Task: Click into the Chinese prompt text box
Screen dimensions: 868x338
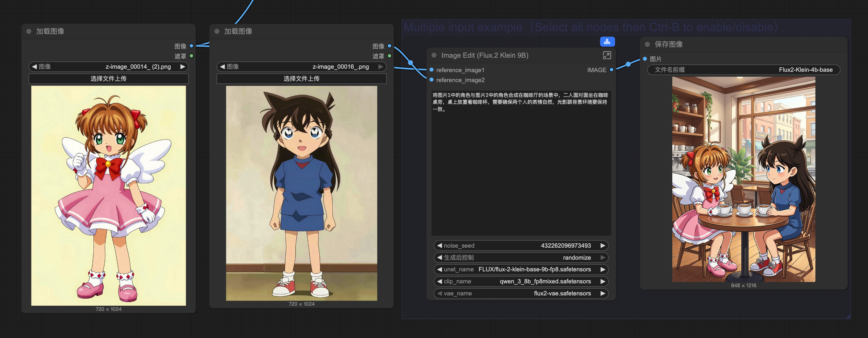Action: pyautogui.click(x=521, y=163)
